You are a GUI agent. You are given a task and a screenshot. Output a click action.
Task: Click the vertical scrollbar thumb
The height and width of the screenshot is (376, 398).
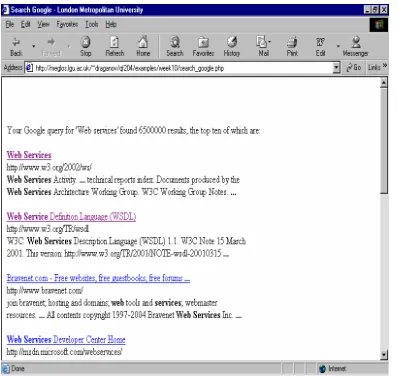384,140
